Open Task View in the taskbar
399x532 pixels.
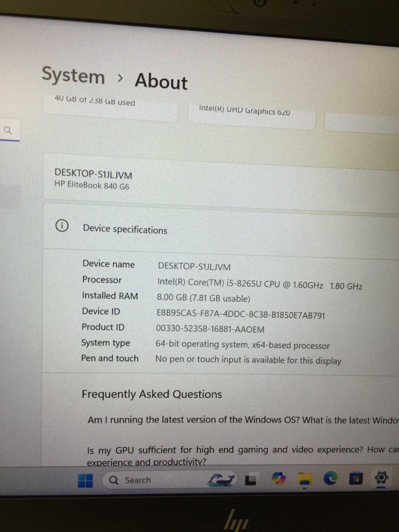[x=251, y=480]
